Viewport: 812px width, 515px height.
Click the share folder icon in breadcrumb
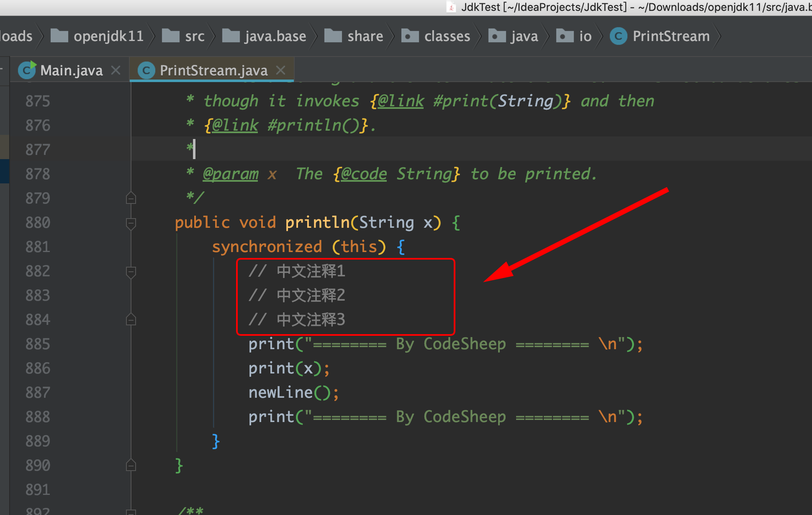333,36
